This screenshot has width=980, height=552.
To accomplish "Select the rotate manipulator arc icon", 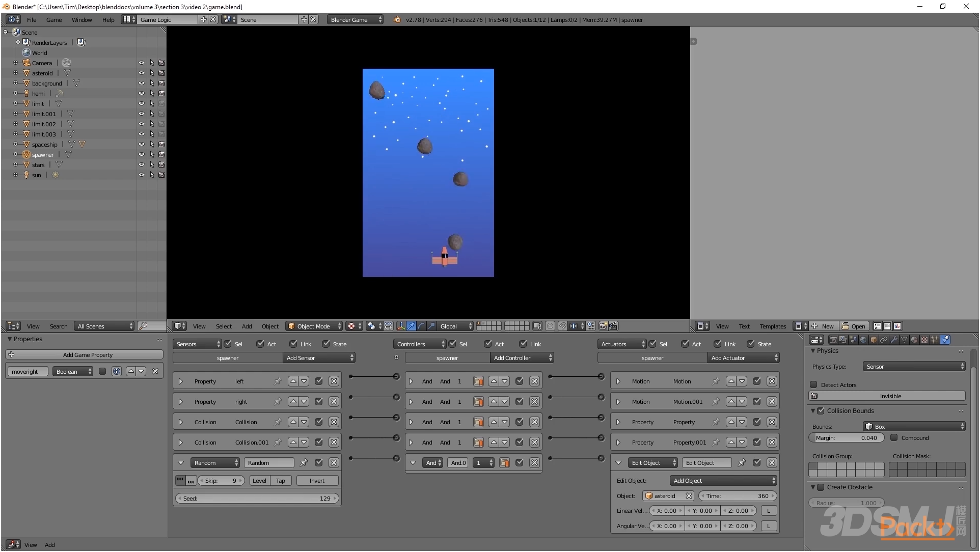I will (x=421, y=326).
